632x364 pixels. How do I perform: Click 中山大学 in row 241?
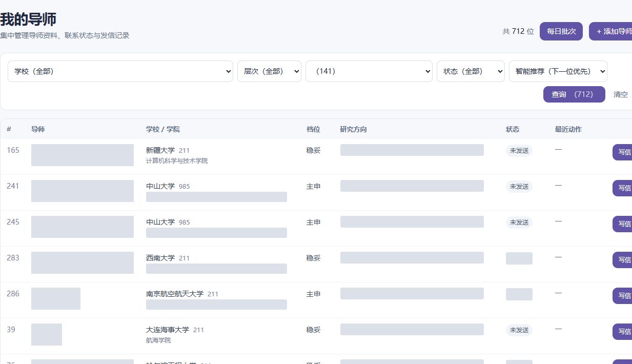tap(160, 186)
